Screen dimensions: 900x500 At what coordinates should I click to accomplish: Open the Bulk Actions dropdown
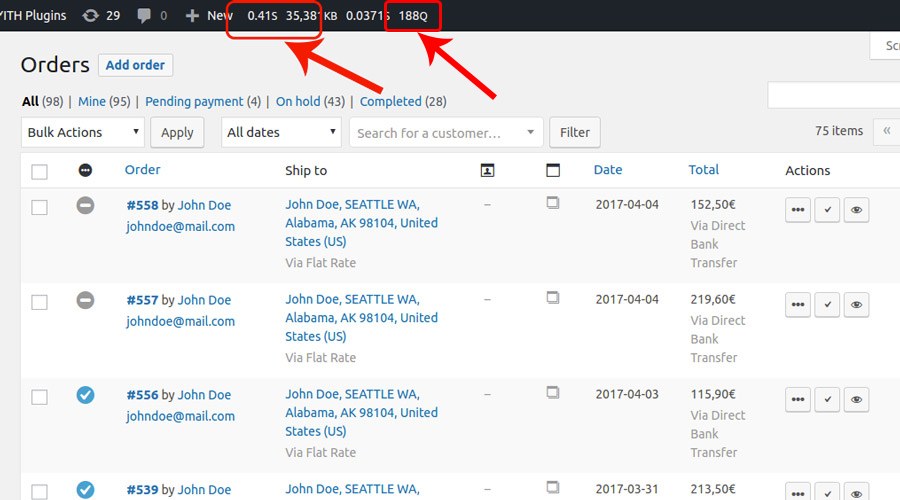[x=83, y=133]
